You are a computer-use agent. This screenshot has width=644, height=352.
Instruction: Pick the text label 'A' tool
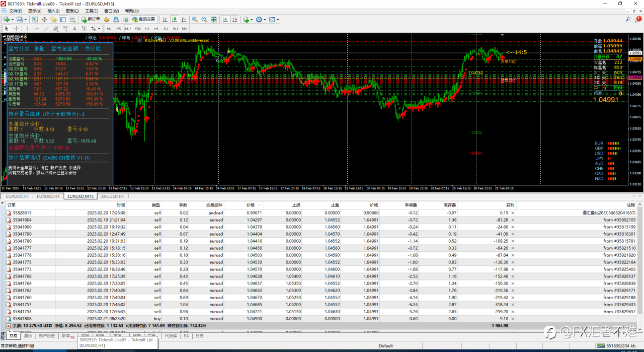(74, 29)
